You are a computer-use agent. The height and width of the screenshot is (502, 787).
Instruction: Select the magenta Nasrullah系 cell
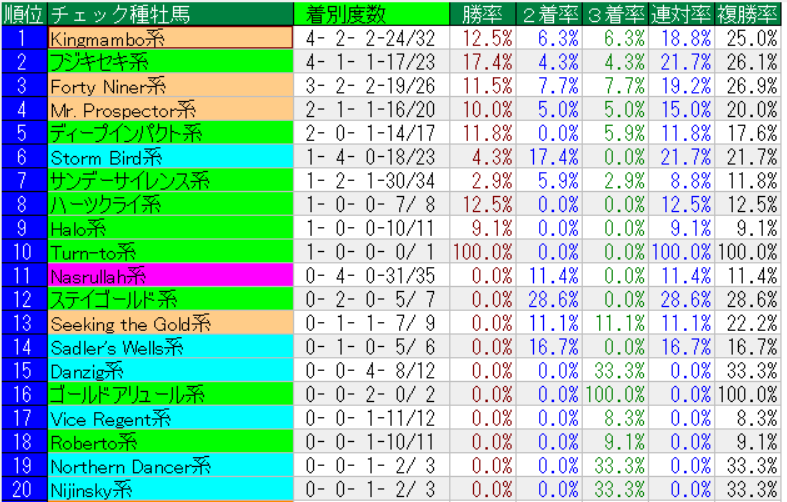pyautogui.click(x=170, y=275)
